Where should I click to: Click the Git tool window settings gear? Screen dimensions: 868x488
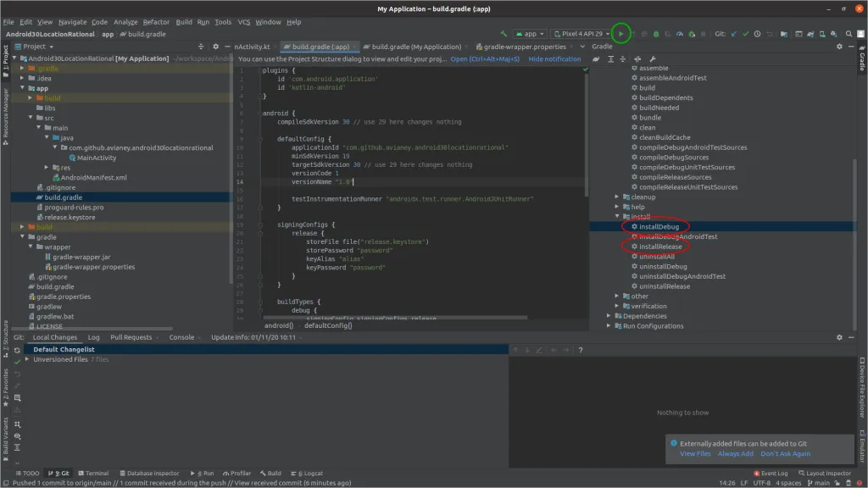(839, 337)
